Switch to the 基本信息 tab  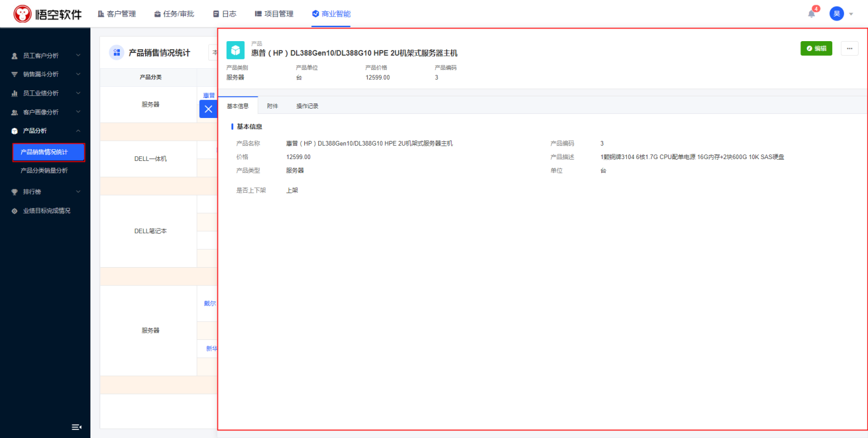pos(238,106)
